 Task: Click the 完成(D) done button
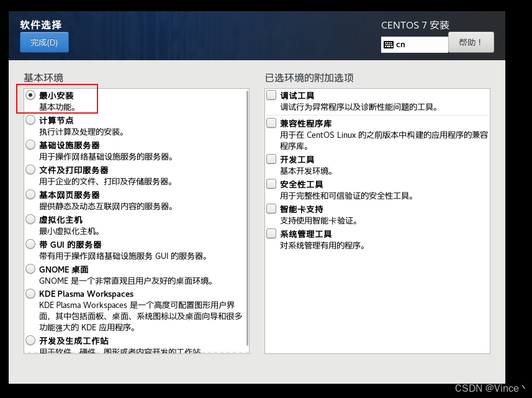tap(44, 42)
